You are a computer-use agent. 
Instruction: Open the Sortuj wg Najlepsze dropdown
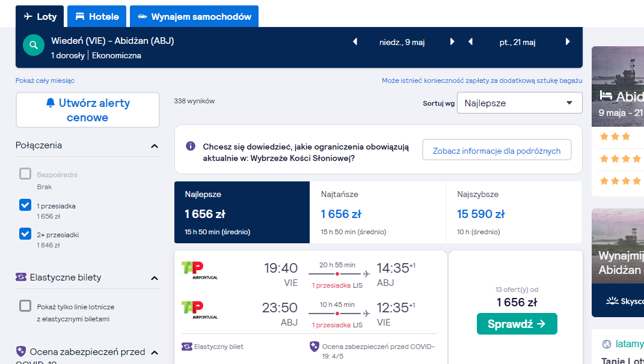(520, 103)
